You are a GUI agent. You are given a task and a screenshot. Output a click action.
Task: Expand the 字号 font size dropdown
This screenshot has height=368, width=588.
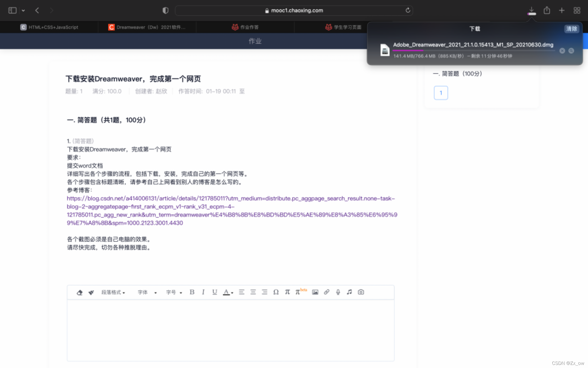(174, 292)
